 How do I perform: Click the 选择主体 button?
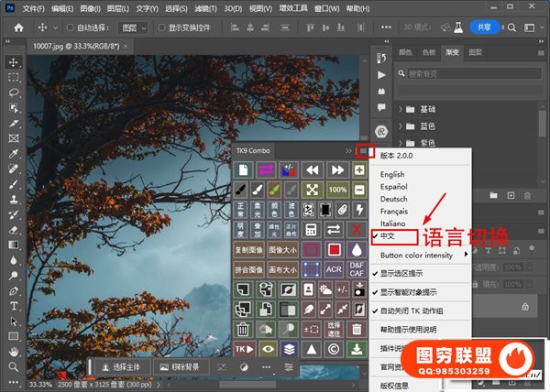(x=125, y=366)
